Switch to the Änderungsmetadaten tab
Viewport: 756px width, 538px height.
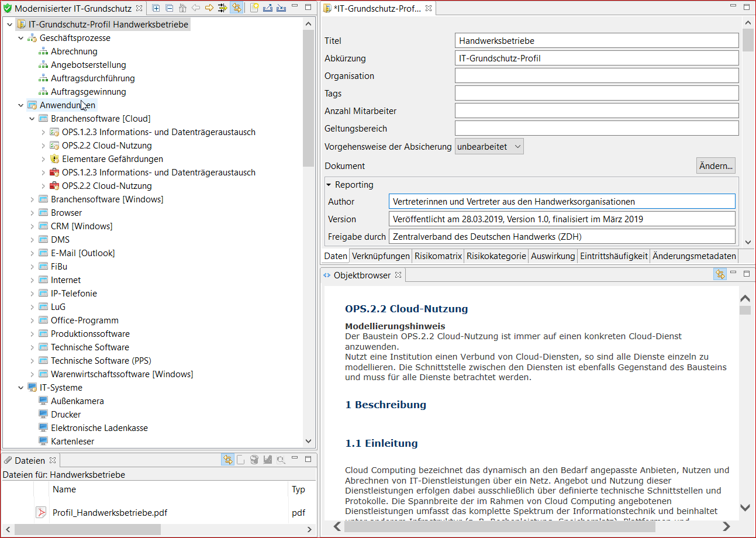[694, 256]
